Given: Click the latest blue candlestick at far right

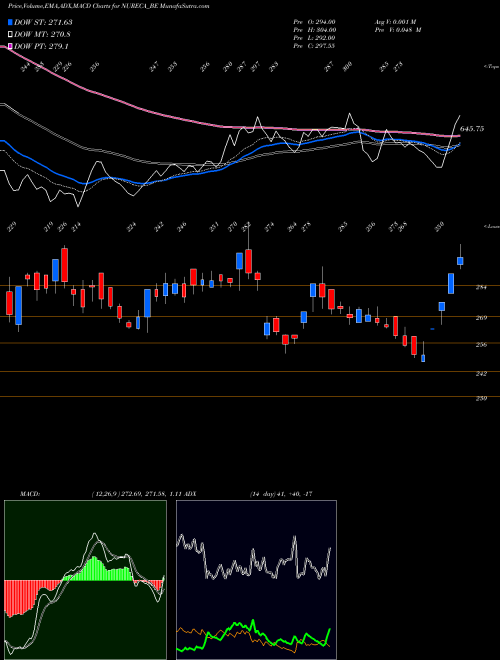Looking at the screenshot, I should pos(460,261).
